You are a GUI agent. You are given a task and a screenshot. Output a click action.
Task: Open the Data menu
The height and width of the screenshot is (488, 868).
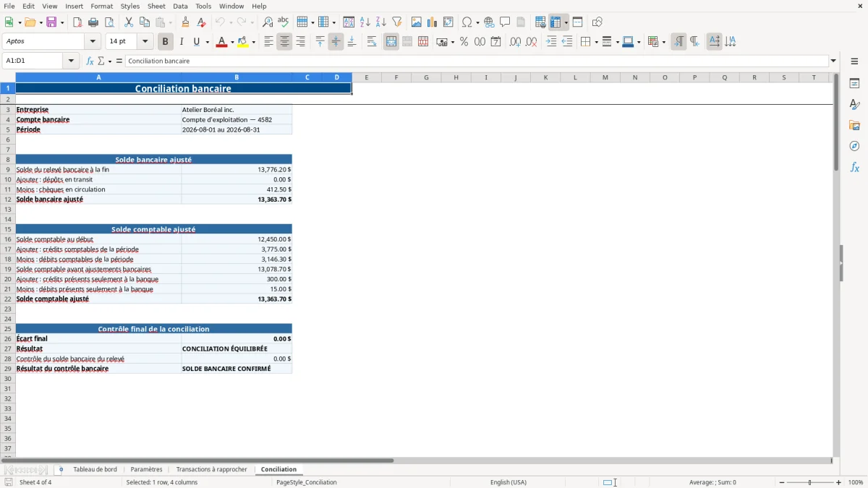point(180,6)
